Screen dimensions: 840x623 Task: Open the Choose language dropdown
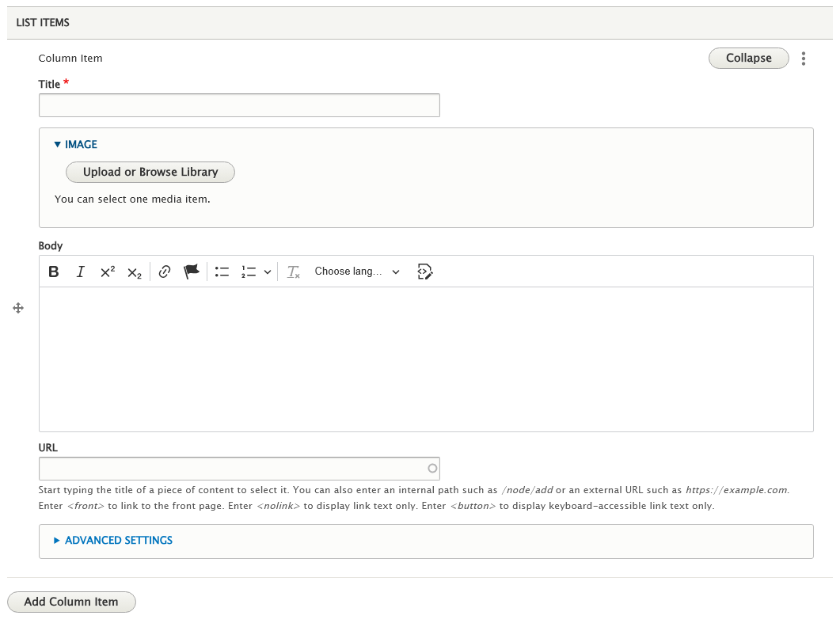point(356,272)
